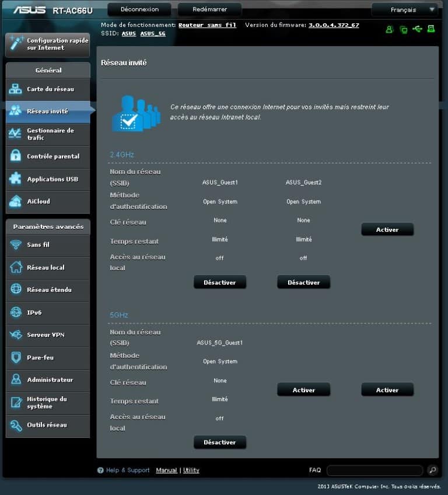Go to Réseau étendu settings
The width and height of the screenshot is (448, 495).
click(x=48, y=290)
